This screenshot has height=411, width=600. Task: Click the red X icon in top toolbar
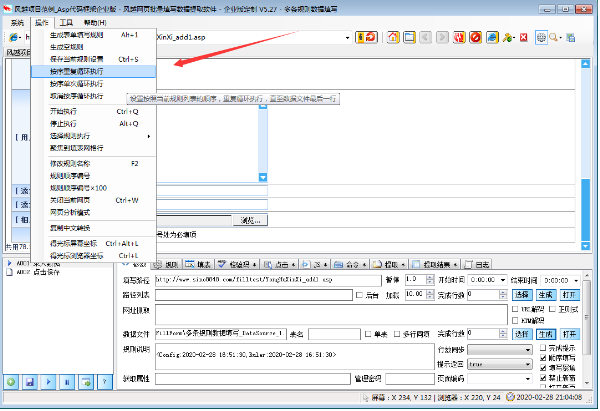524,37
